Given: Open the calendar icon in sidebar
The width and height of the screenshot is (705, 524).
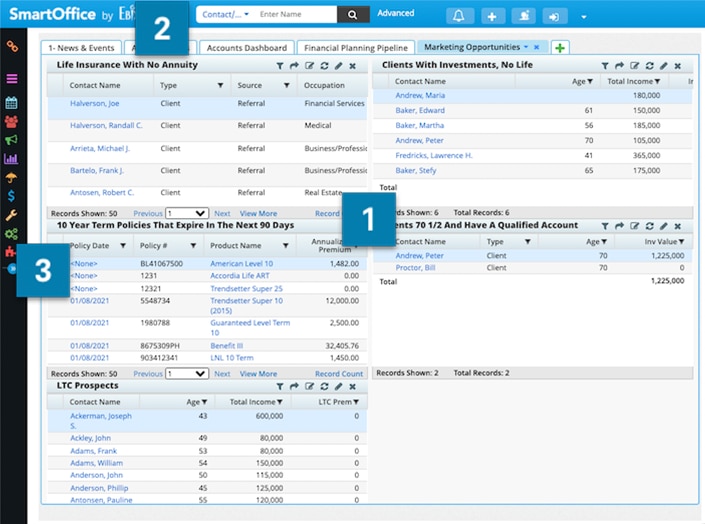Looking at the screenshot, I should pos(11,103).
